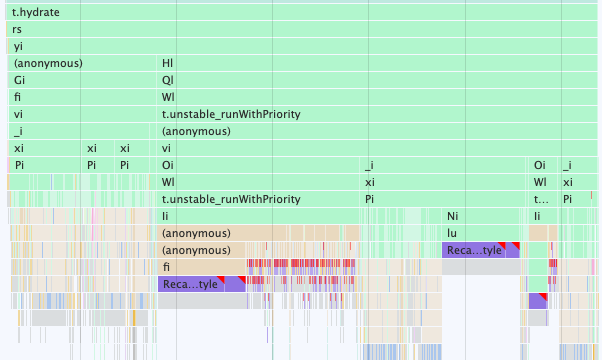602x360 pixels.
Task: Select the tan (anonymous) frame above tan fi
Action: (x=202, y=250)
